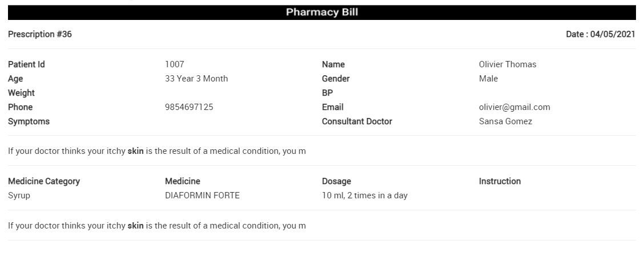Click the Instruction column header
The width and height of the screenshot is (644, 261).
pos(500,181)
